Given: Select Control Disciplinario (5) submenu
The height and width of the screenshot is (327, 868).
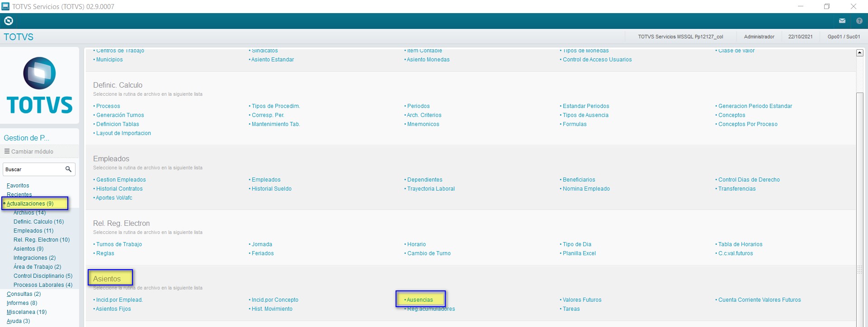Looking at the screenshot, I should 43,276.
